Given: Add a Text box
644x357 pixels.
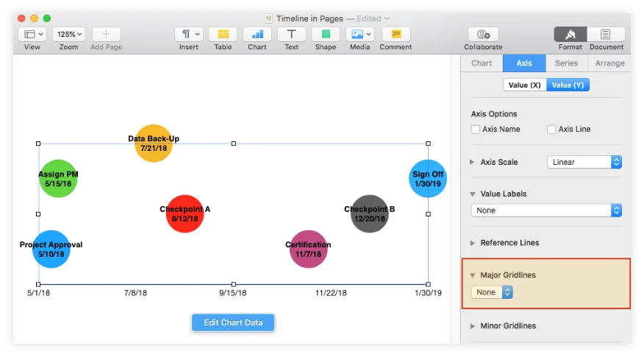Looking at the screenshot, I should (x=292, y=35).
